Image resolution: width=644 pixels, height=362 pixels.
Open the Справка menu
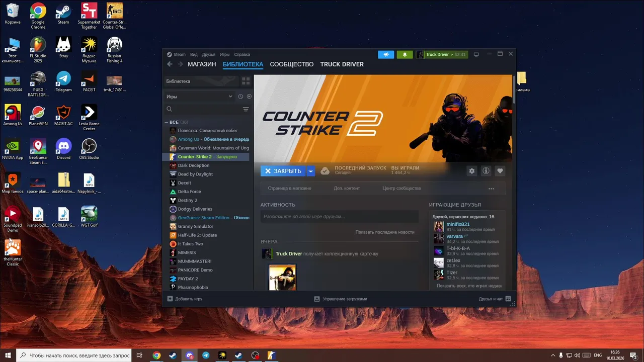242,54
